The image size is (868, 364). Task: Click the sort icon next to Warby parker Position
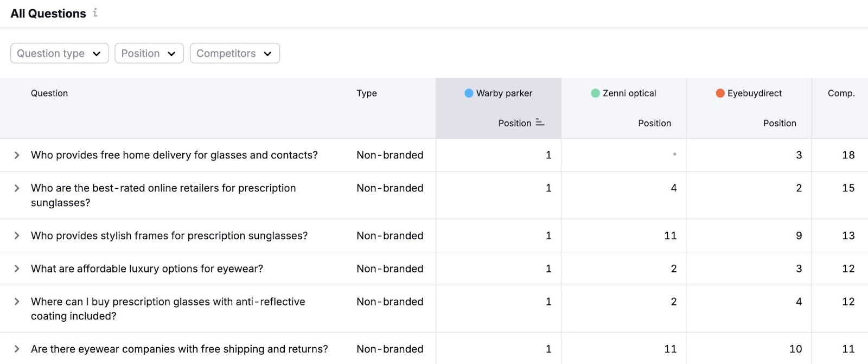540,123
